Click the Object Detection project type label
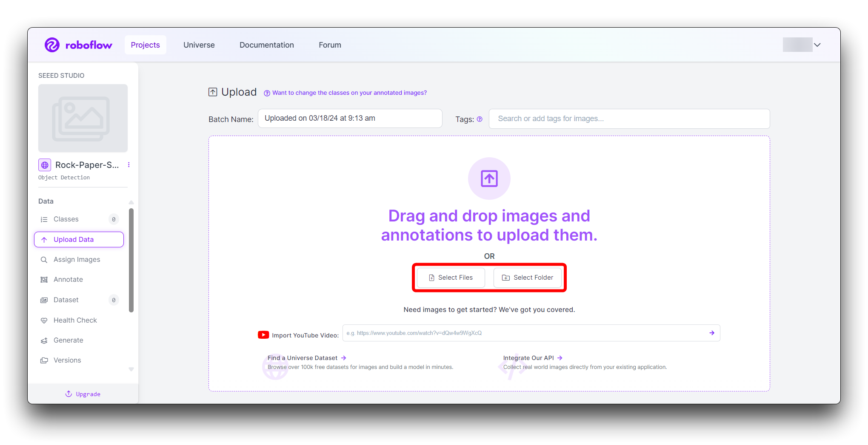The height and width of the screenshot is (445, 868). coord(64,178)
